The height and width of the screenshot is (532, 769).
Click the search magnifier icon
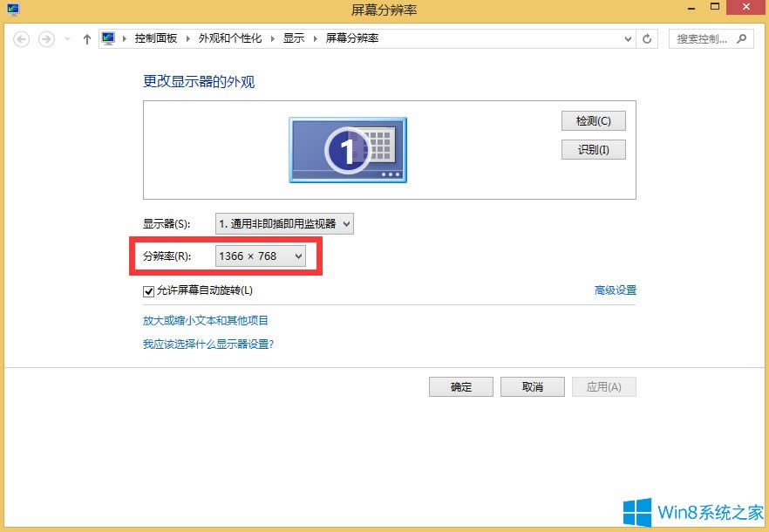point(741,38)
